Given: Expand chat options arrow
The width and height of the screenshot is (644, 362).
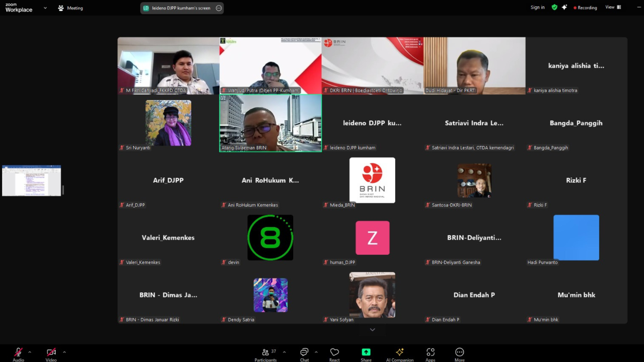Looking at the screenshot, I should (x=316, y=352).
